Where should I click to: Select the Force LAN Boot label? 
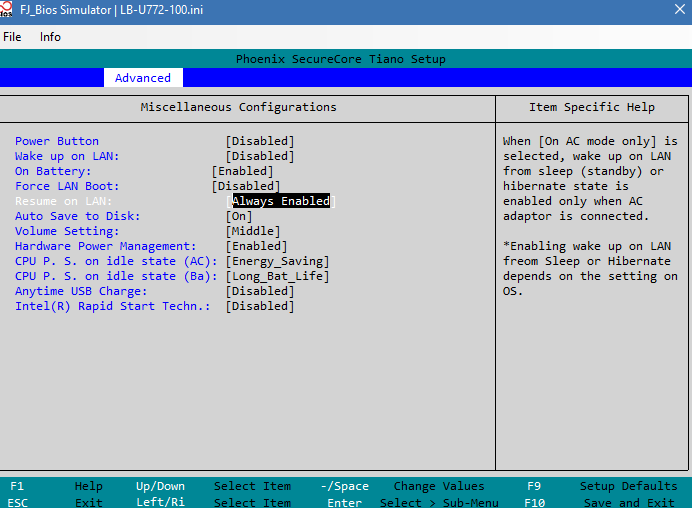point(67,186)
